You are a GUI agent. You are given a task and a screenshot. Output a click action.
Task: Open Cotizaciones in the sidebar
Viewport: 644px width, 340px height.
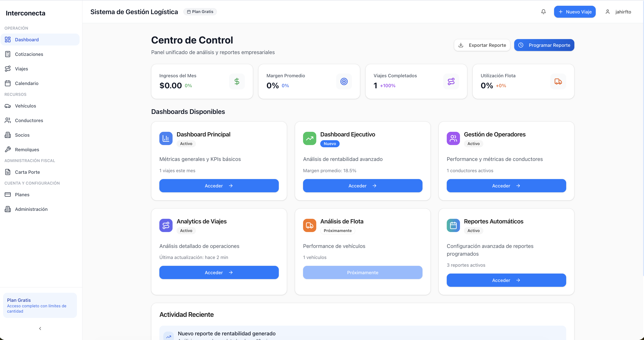(29, 54)
